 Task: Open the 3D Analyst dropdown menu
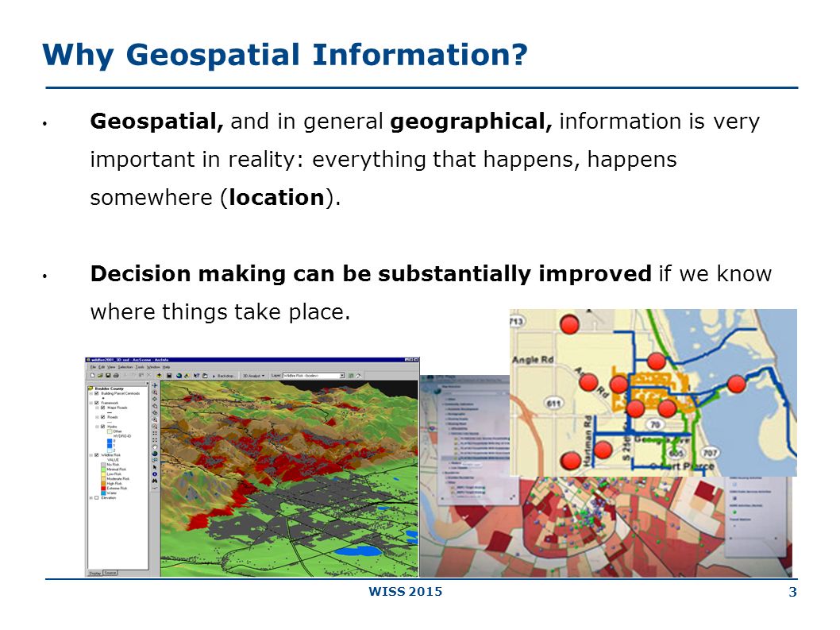point(254,376)
